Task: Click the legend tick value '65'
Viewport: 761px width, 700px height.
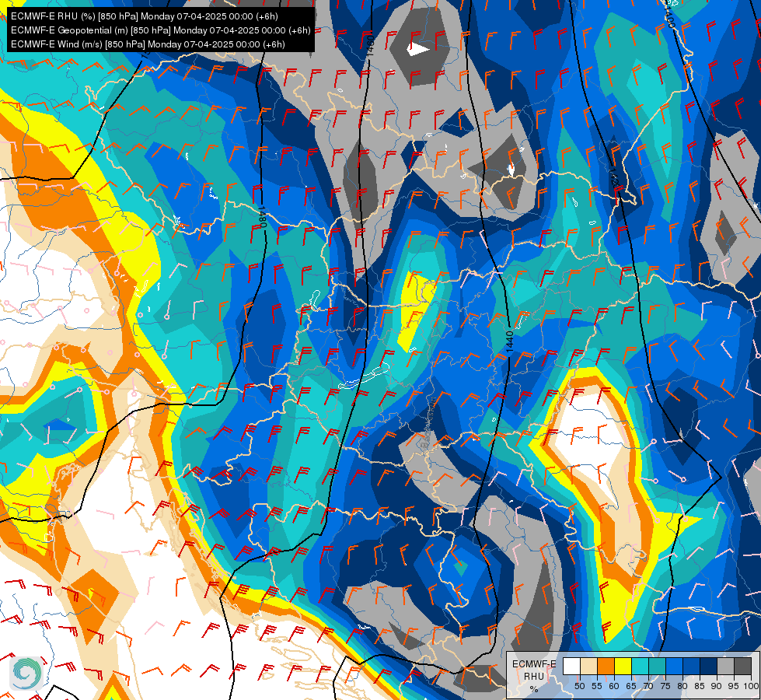Action: click(x=631, y=686)
